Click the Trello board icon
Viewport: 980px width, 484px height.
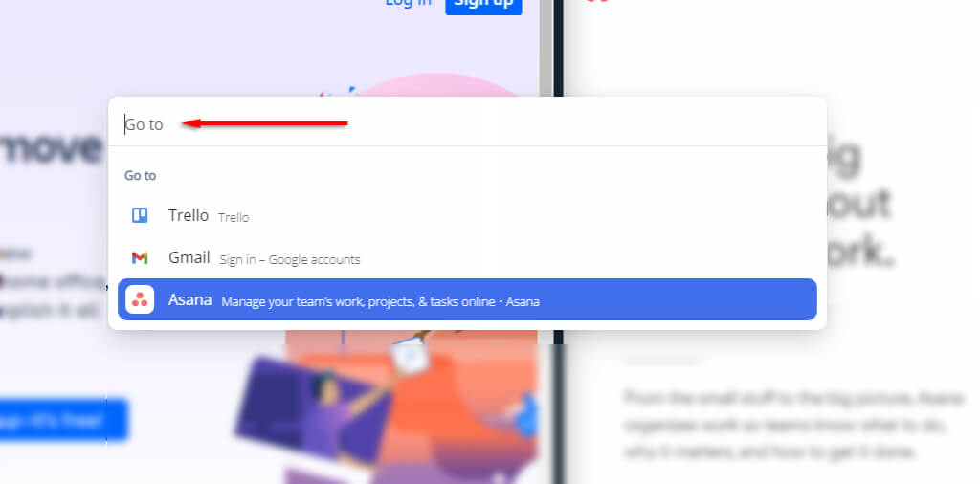click(140, 215)
